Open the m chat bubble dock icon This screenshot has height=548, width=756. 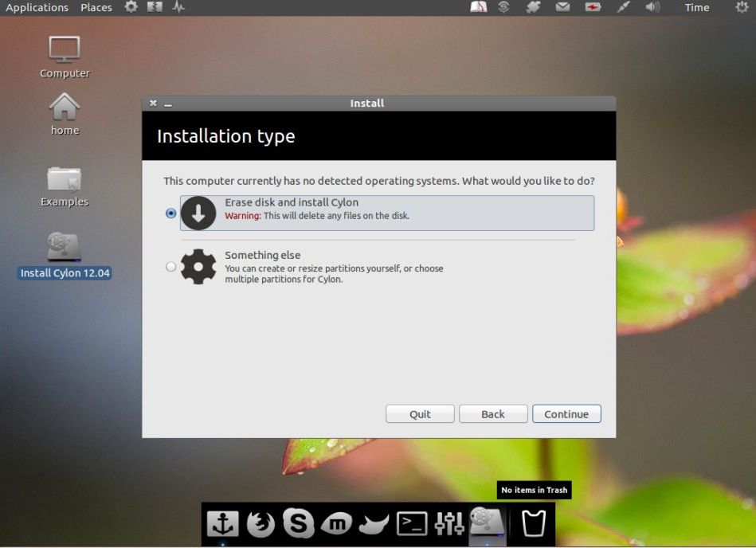[336, 523]
